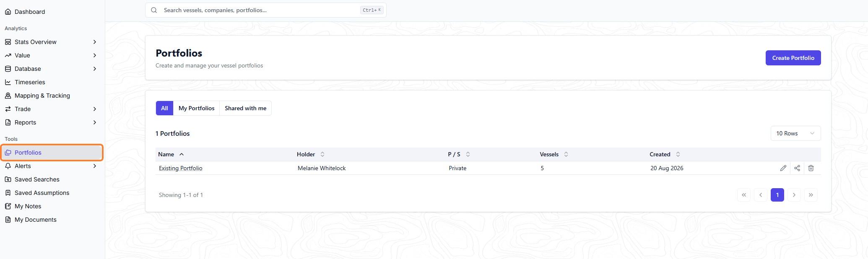Expand the Stats Overview submenu
Viewport: 868px width, 259px height.
(x=95, y=42)
